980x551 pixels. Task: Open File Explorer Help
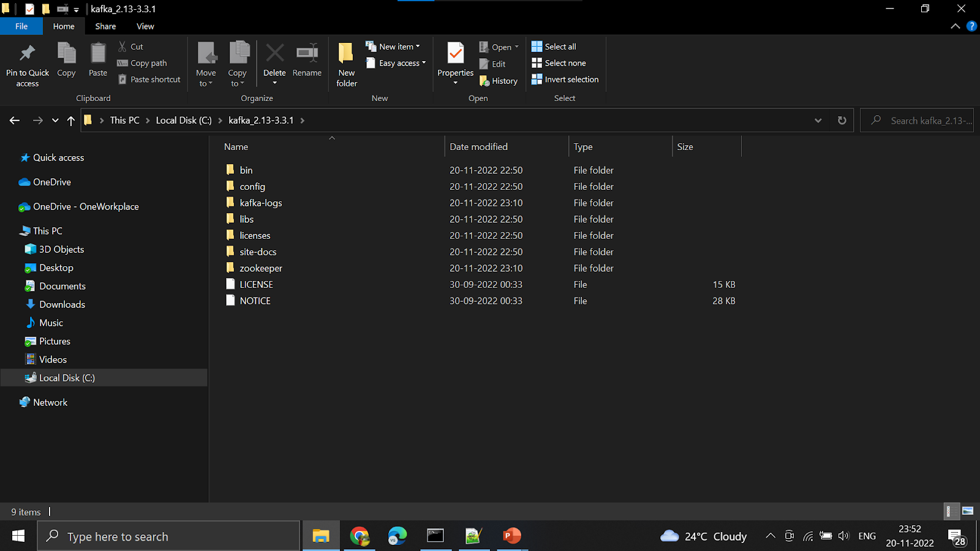(971, 26)
